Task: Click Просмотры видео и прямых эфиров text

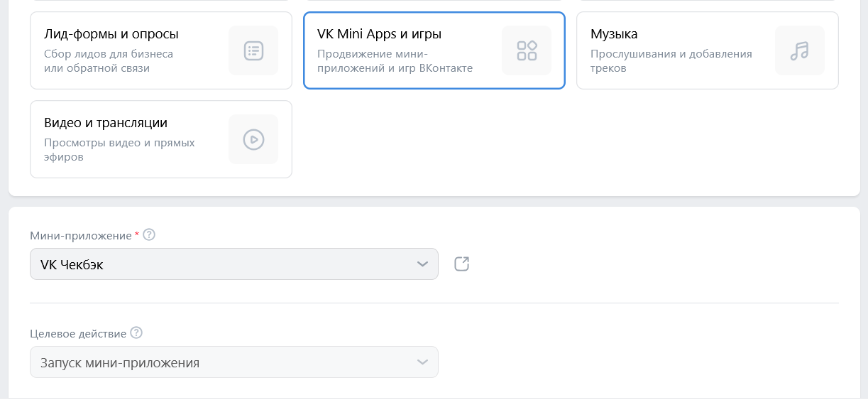Action: coord(119,149)
